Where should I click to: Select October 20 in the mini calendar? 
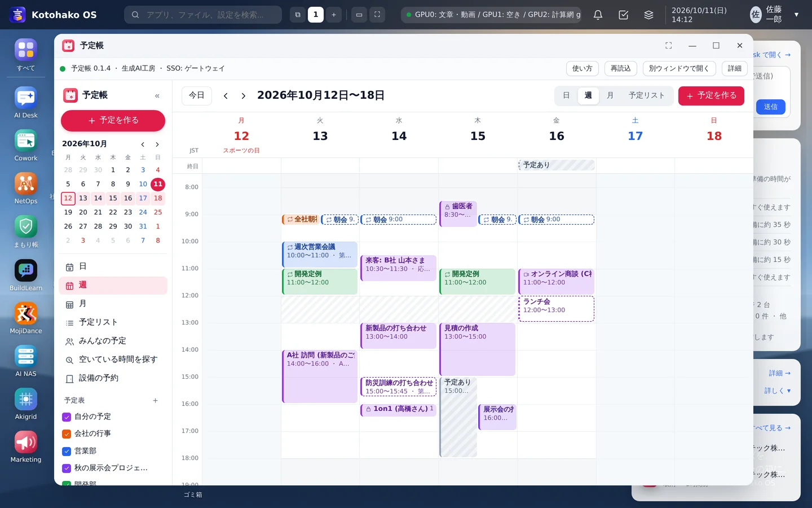coord(83,212)
